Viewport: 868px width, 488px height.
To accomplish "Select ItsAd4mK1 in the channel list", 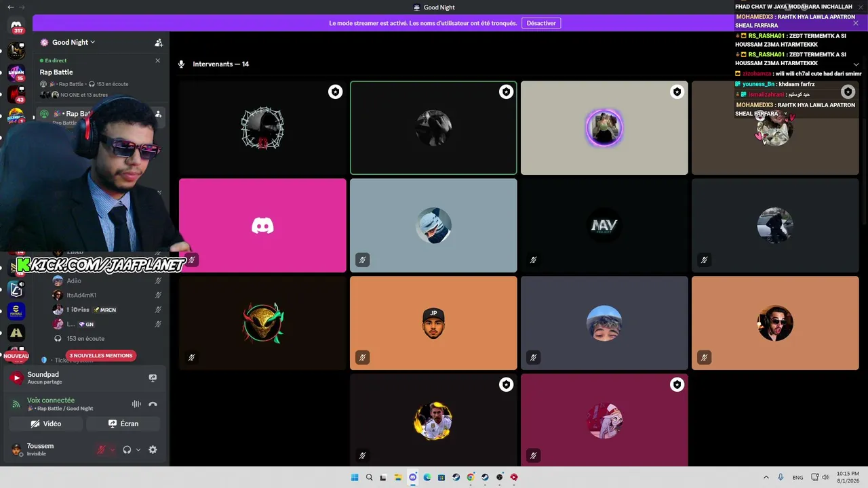I will [x=108, y=295].
